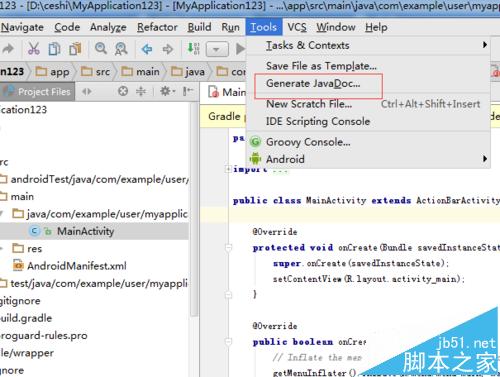The image size is (500, 377).
Task: Click the main breadcrumb folder
Action: (140, 72)
